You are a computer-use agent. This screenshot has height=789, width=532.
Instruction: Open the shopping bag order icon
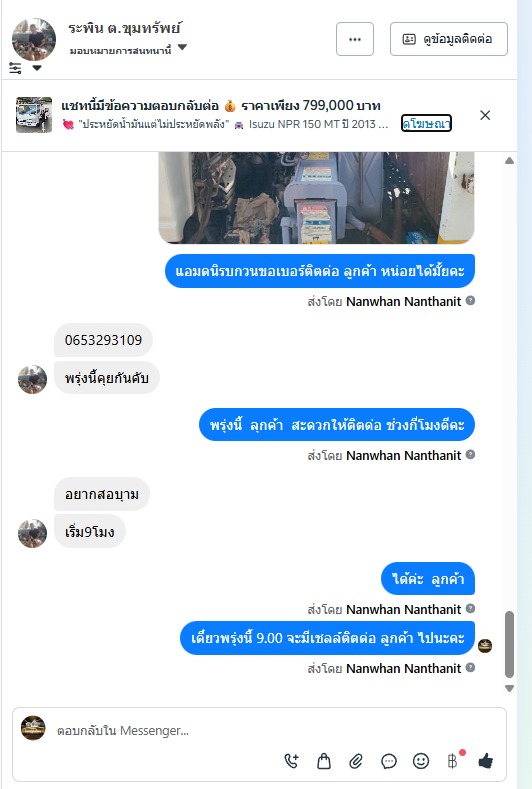pos(324,761)
